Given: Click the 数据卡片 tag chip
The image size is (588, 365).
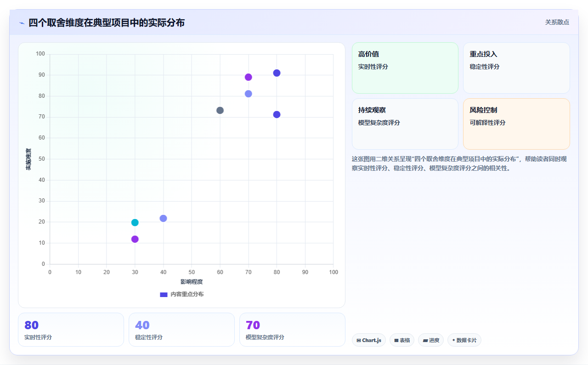Looking at the screenshot, I should 464,340.
